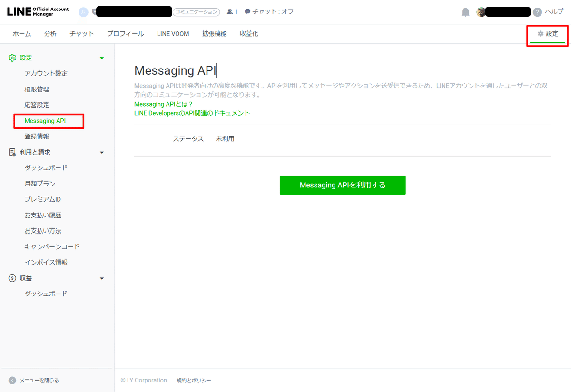Click the LINE Official Account Manager logo
The image size is (571, 392).
click(x=38, y=12)
